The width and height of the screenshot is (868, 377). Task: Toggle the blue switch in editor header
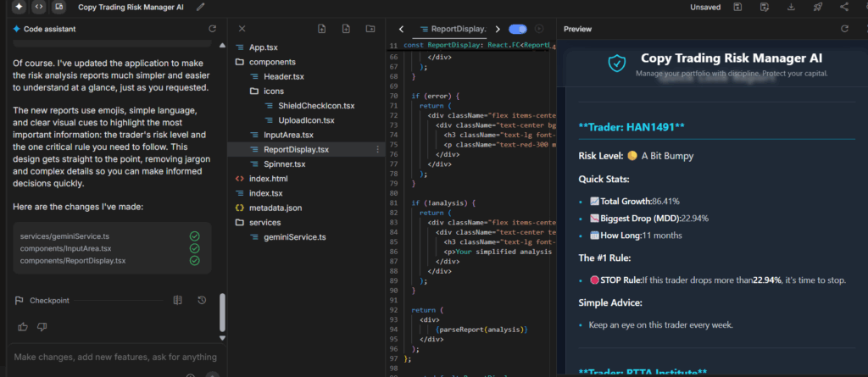(x=518, y=29)
